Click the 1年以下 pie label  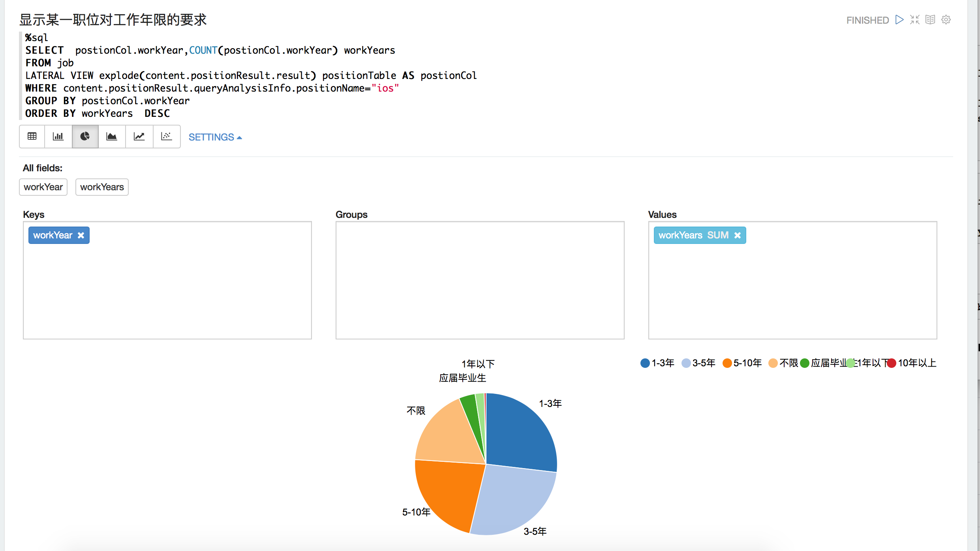(x=478, y=364)
